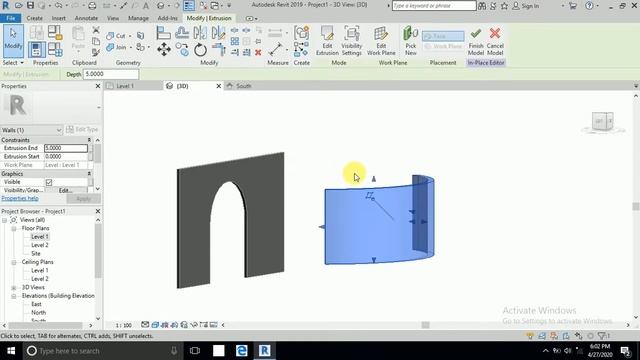Click the ViewCube
Viewport: 640px width, 360px height.
(x=603, y=121)
